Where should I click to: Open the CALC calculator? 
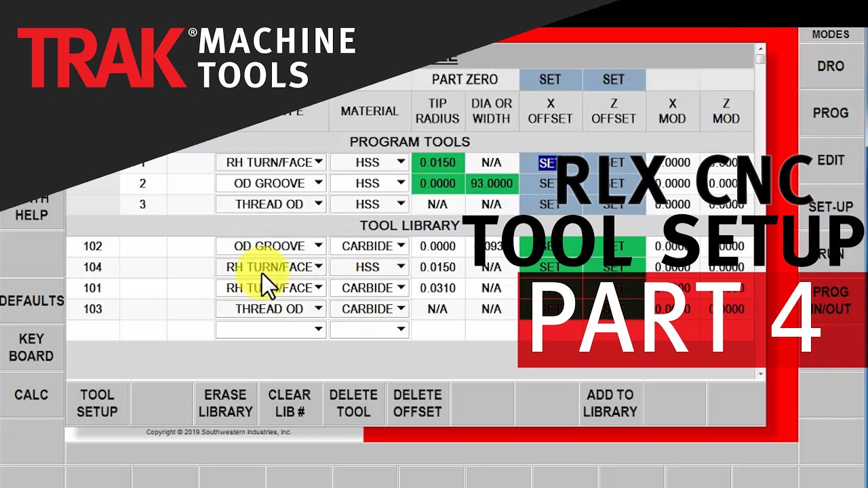(x=31, y=394)
